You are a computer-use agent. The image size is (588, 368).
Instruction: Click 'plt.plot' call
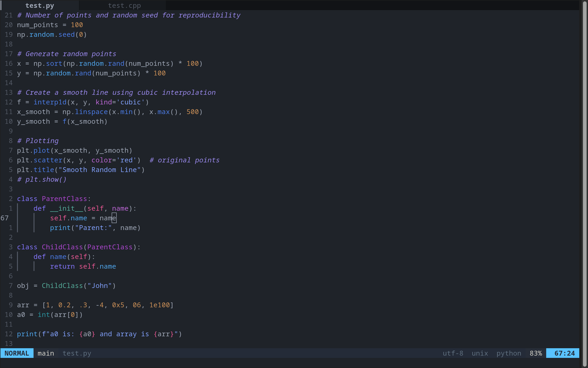[33, 150]
